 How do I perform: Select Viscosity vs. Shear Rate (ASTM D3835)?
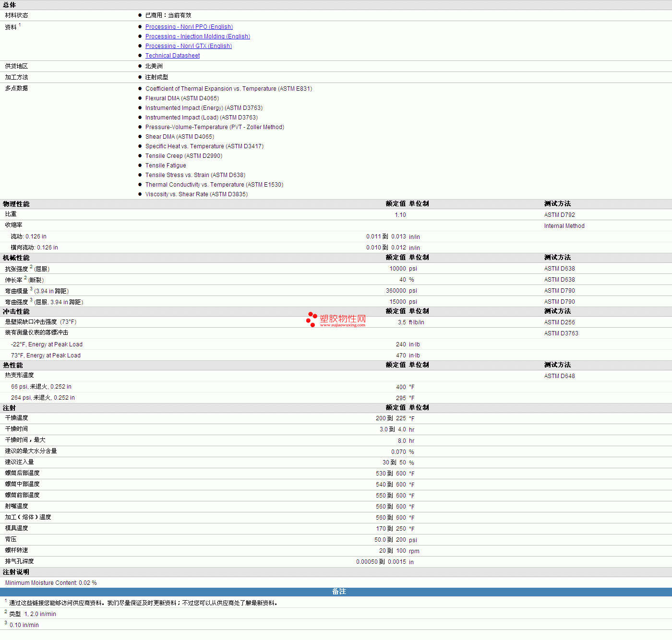tap(196, 194)
